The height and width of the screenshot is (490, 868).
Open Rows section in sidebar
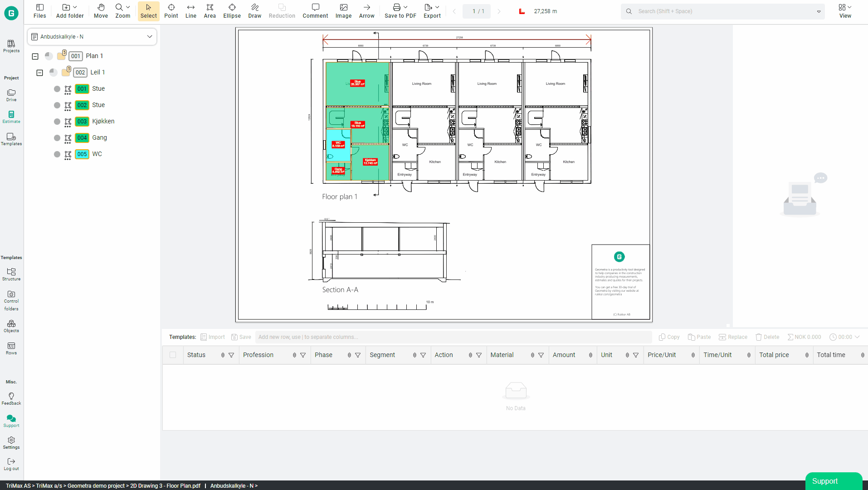(x=11, y=348)
